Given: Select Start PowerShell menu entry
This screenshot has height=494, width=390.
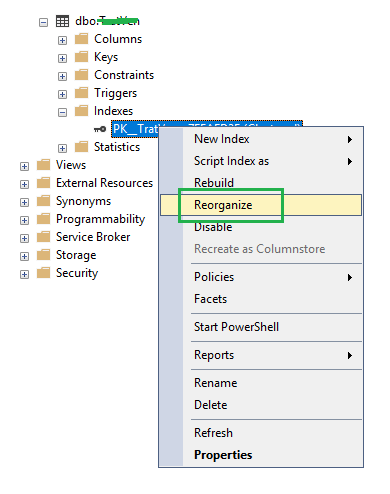Looking at the screenshot, I should [x=261, y=327].
